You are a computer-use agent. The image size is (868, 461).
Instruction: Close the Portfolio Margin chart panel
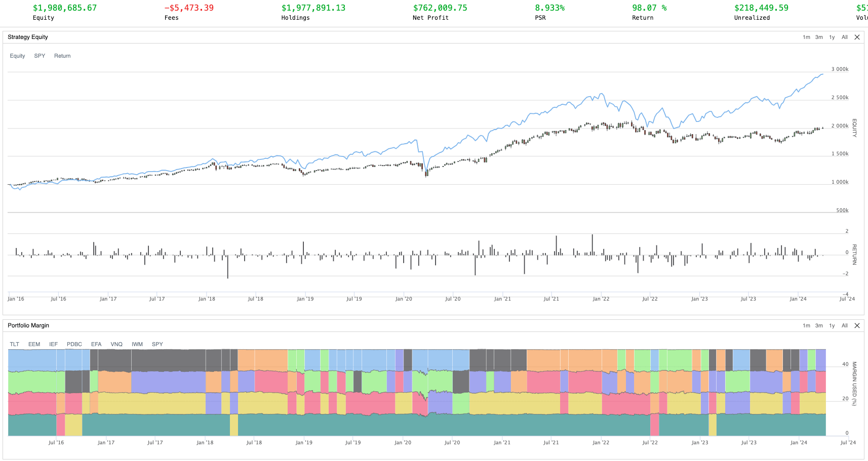click(857, 325)
